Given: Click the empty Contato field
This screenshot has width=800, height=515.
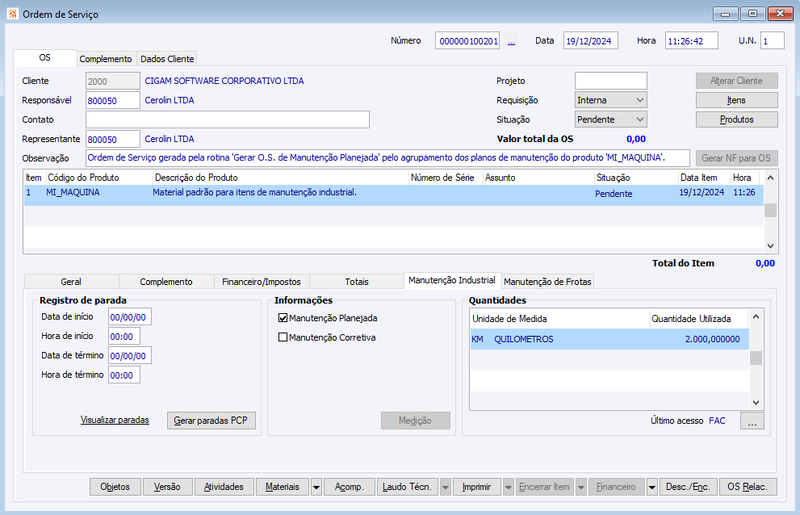Looking at the screenshot, I should 228,120.
